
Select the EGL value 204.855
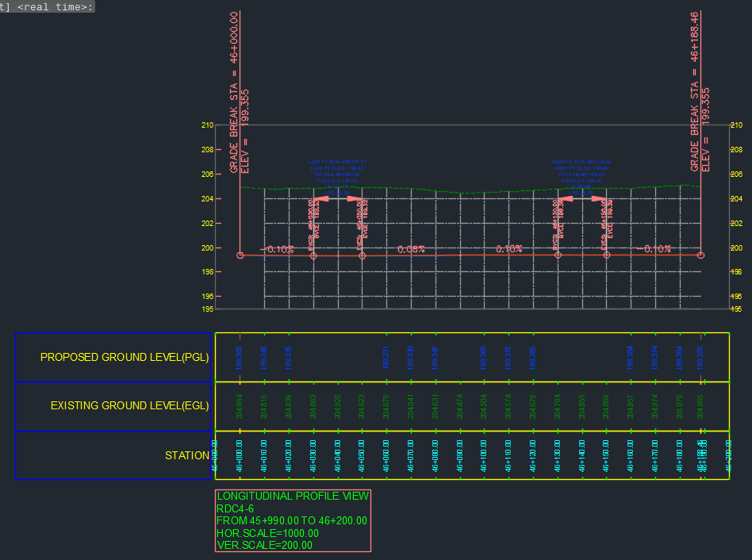[x=581, y=407]
